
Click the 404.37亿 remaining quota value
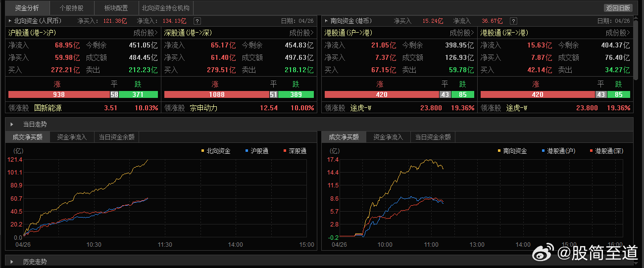pos(615,45)
